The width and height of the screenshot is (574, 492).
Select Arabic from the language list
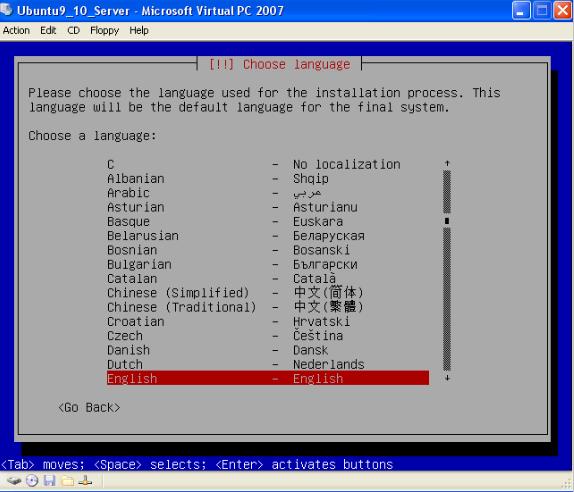[268, 193]
